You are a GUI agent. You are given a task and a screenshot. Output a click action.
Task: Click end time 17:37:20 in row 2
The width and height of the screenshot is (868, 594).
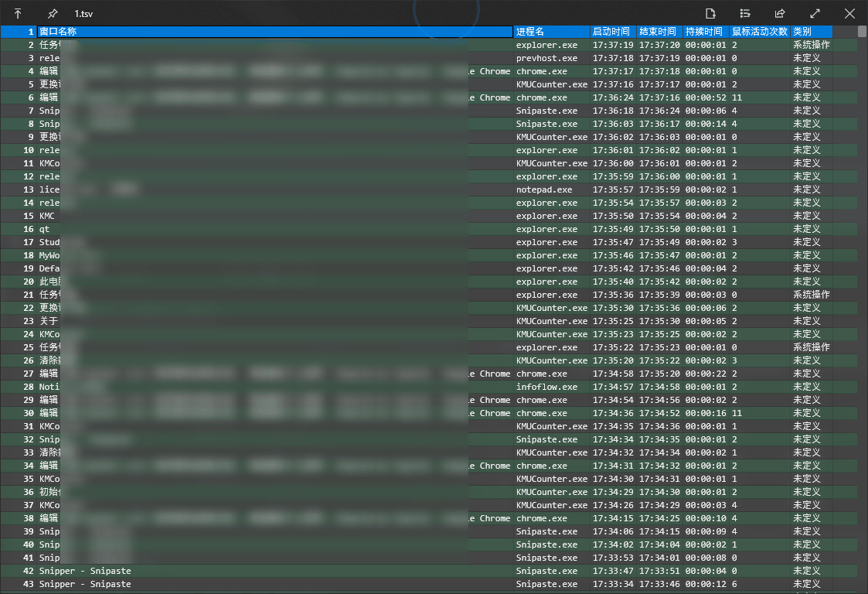659,45
